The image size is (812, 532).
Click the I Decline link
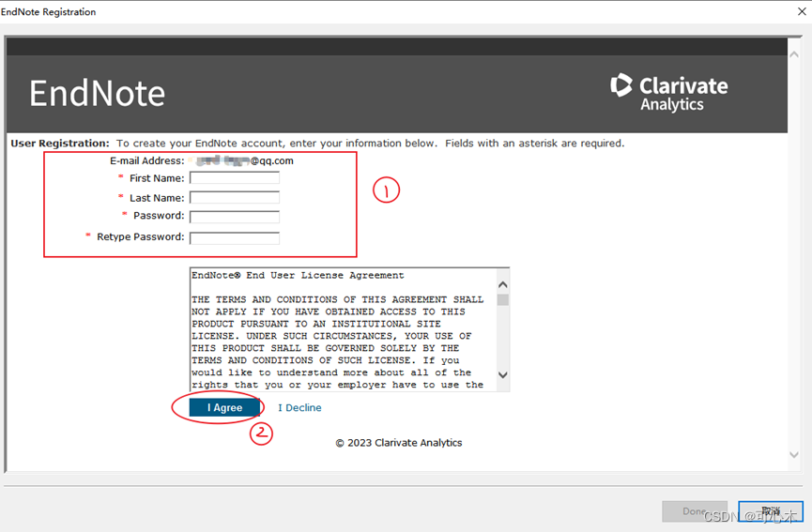point(299,408)
